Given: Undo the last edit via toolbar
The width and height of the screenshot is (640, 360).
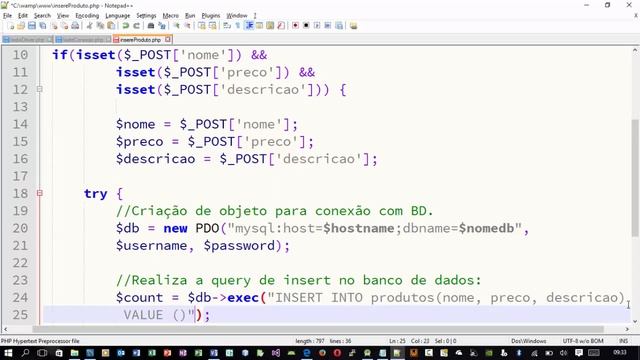Looking at the screenshot, I should pos(126,26).
